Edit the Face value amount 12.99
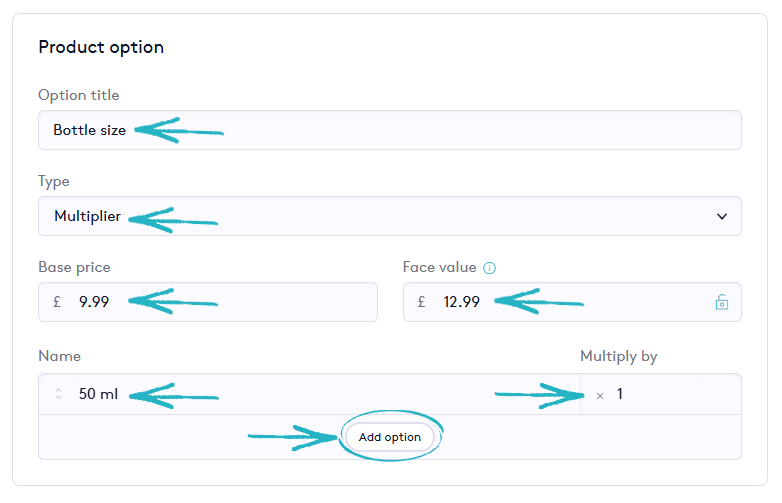782x503 pixels. (x=462, y=302)
